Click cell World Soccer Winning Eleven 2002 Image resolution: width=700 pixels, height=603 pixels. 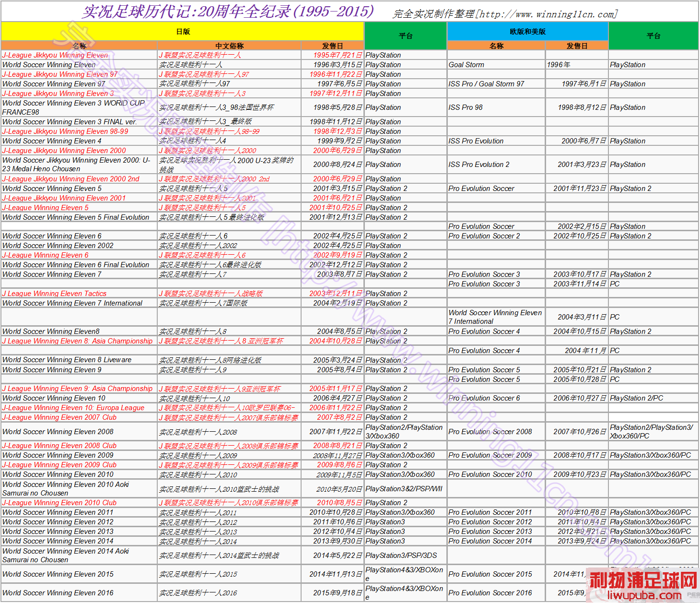tap(79, 246)
